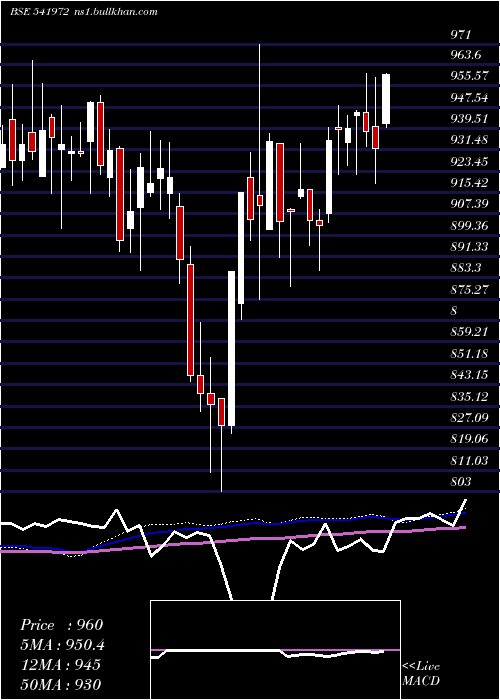Select the 907.39 price label
The width and height of the screenshot is (500, 700).
click(469, 204)
